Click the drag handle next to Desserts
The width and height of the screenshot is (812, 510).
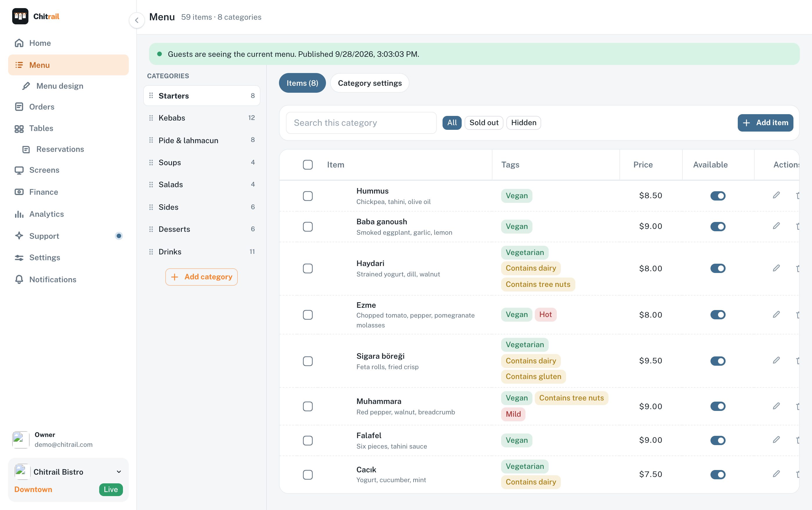[151, 229]
